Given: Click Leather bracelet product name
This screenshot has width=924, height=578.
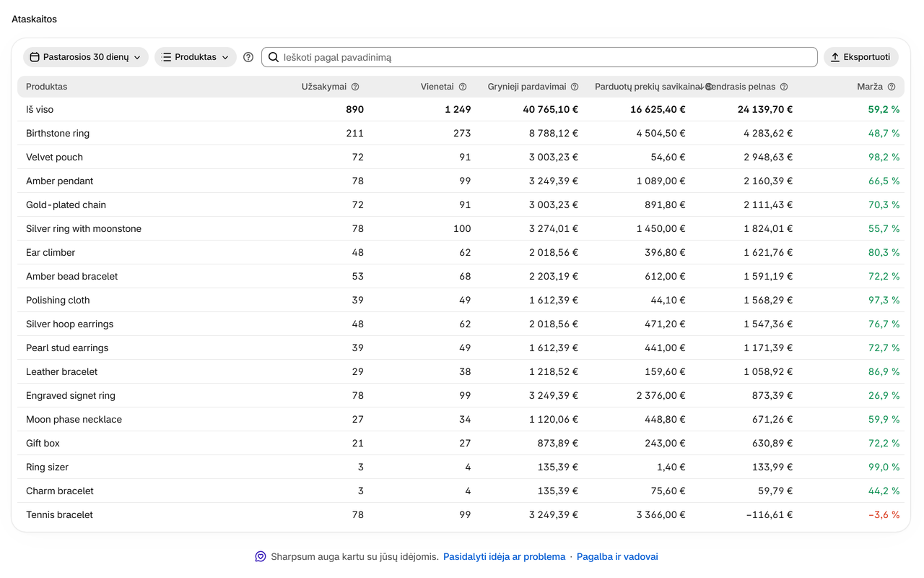Looking at the screenshot, I should point(61,371).
